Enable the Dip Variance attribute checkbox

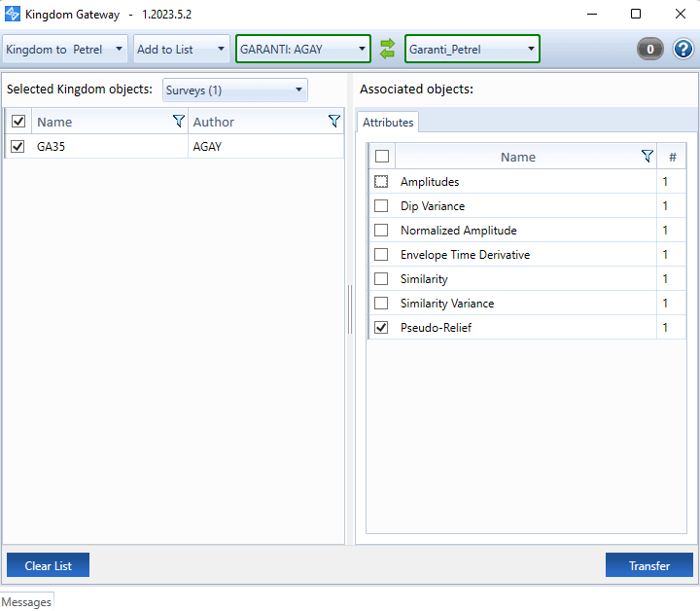tap(381, 206)
